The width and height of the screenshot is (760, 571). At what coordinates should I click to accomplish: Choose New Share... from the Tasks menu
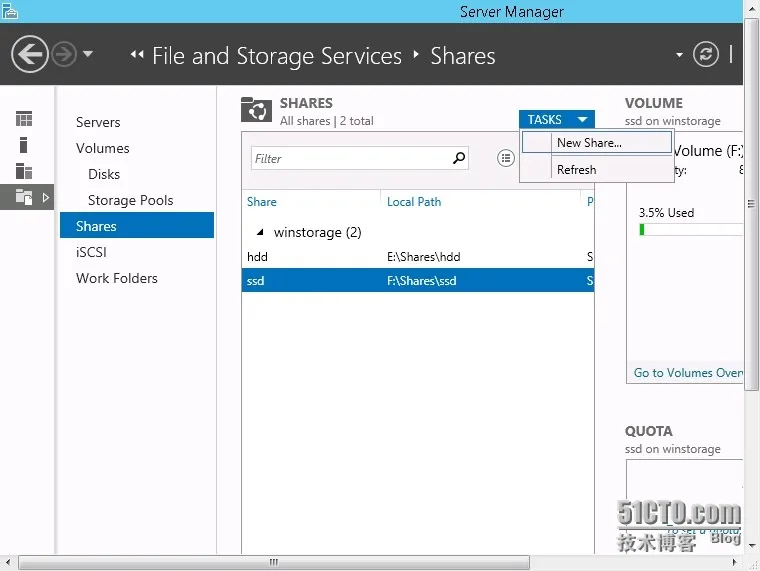tap(589, 143)
